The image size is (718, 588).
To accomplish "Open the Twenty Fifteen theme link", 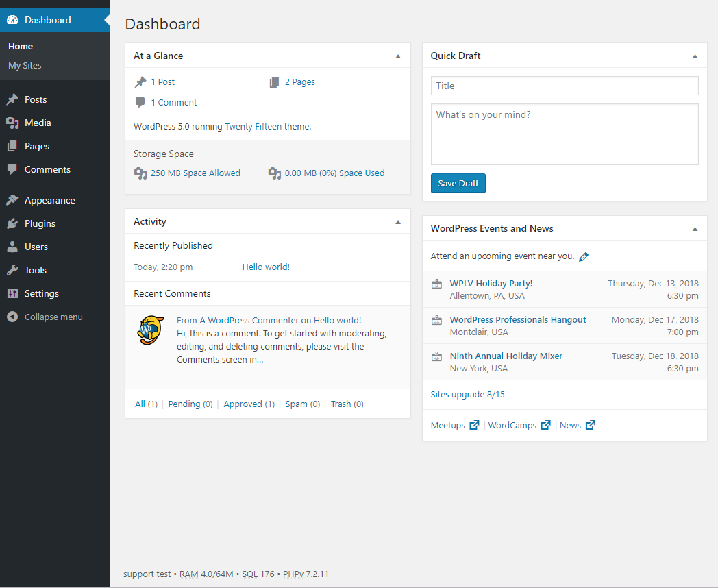I will [253, 126].
